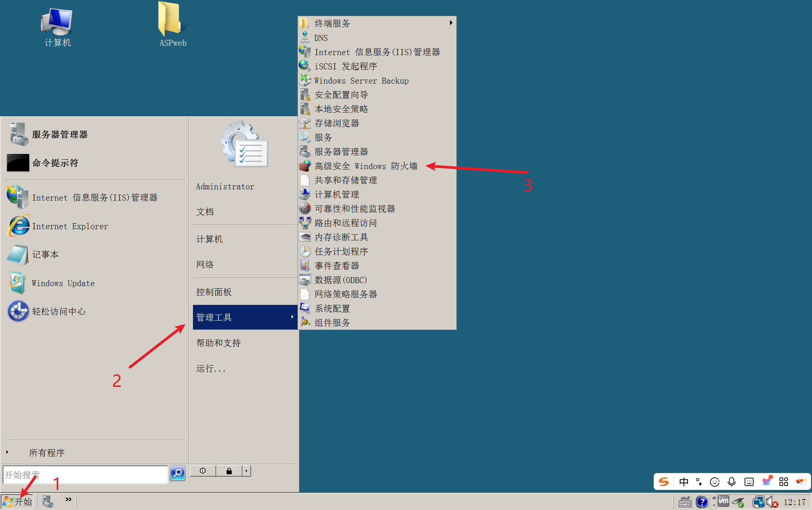Click the 高级安全 Windows 防火墙 entry
The width and height of the screenshot is (812, 510).
click(x=365, y=166)
